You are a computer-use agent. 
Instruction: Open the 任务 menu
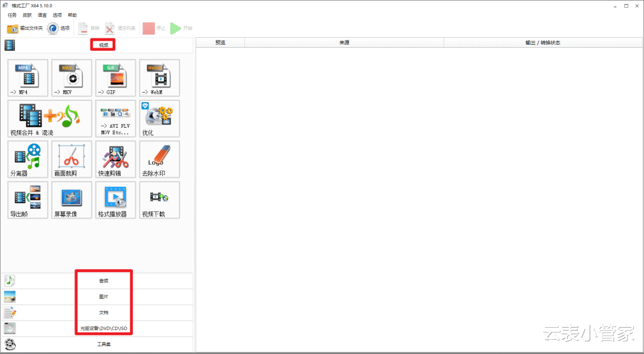(x=13, y=15)
